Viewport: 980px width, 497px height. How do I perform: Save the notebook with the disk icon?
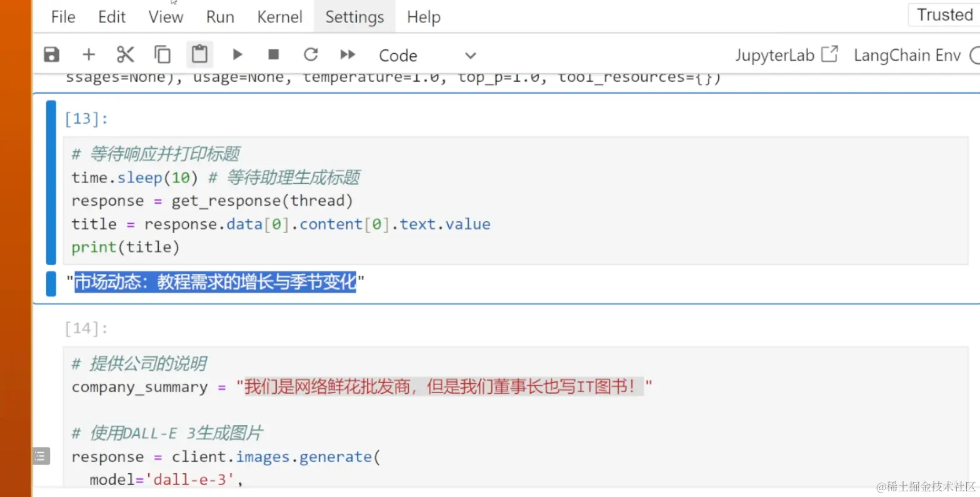[51, 55]
